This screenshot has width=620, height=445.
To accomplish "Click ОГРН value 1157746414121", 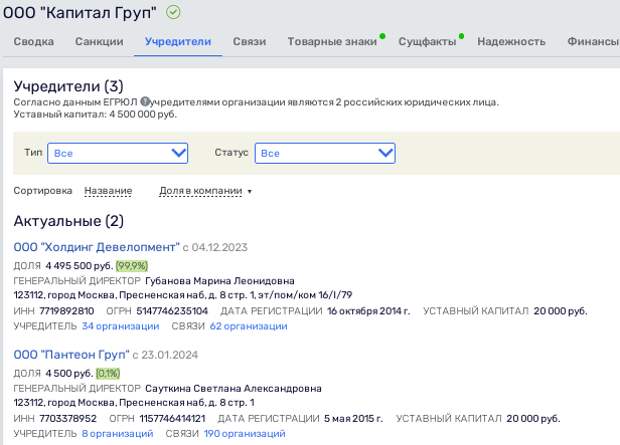I will (172, 418).
